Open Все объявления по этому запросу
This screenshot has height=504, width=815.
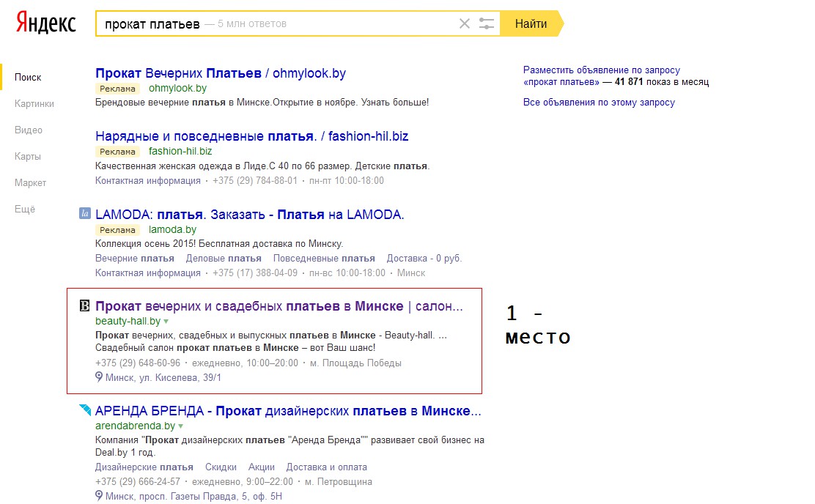point(599,103)
